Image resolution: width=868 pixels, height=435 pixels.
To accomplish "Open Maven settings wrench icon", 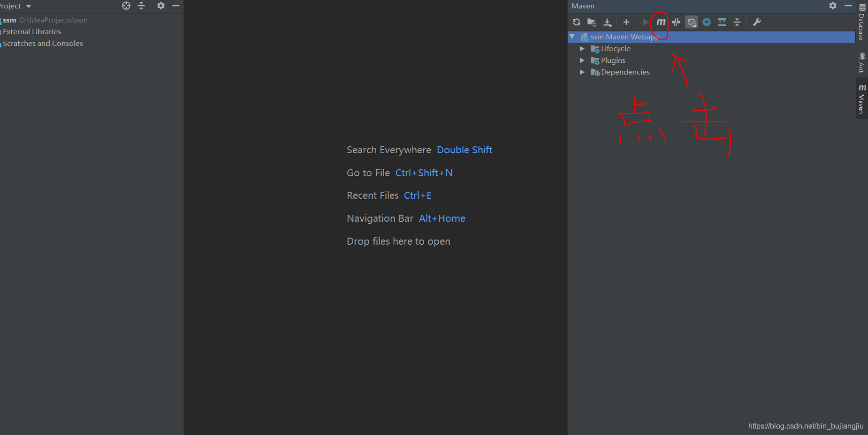I will 757,22.
